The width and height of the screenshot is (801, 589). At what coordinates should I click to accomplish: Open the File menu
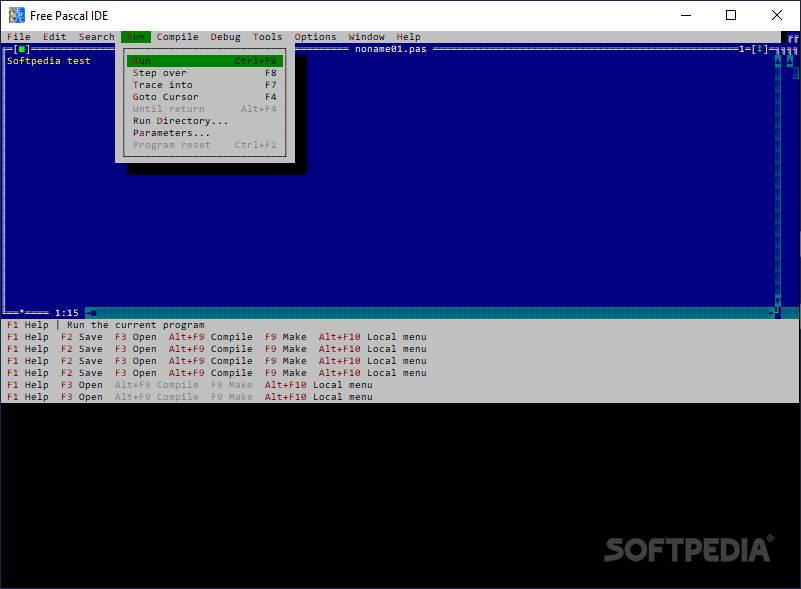click(x=19, y=37)
